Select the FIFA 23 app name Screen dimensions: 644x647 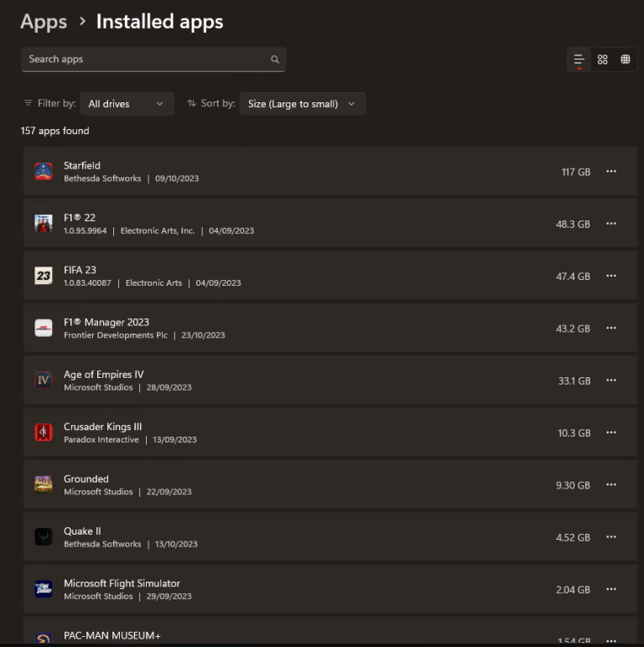80,270
